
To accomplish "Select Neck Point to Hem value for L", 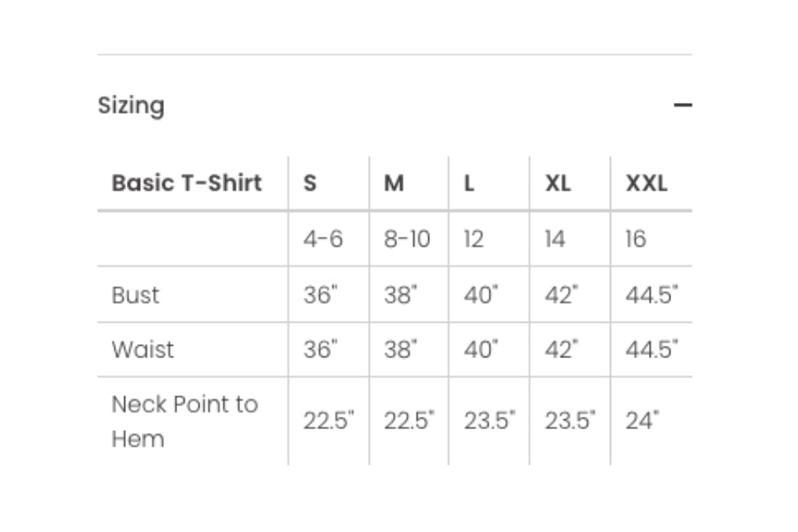I will (x=489, y=421).
